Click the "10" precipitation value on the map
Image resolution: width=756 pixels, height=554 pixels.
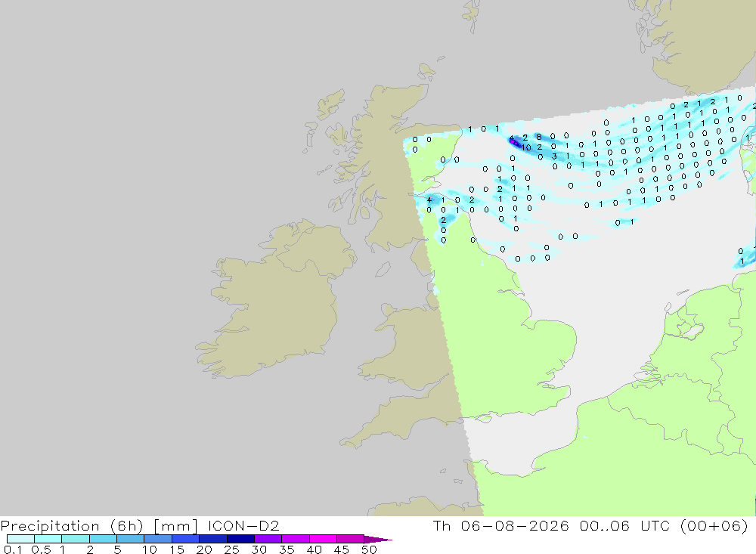pyautogui.click(x=526, y=147)
